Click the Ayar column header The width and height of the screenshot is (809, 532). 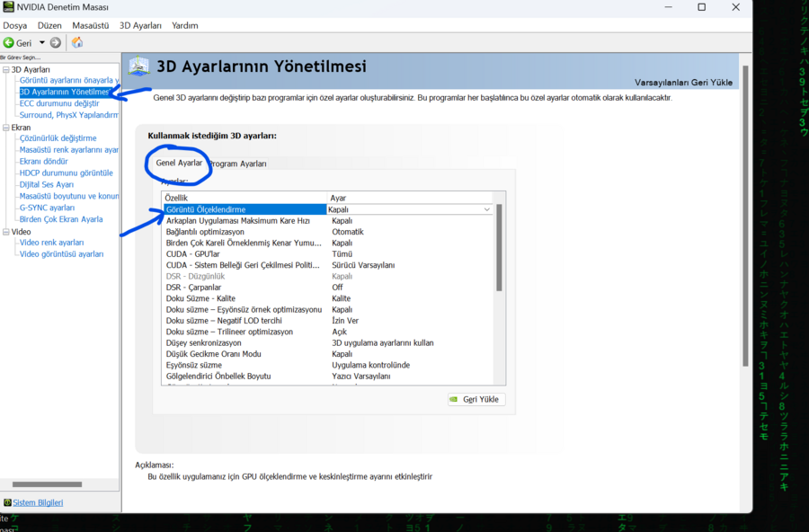tap(410, 198)
